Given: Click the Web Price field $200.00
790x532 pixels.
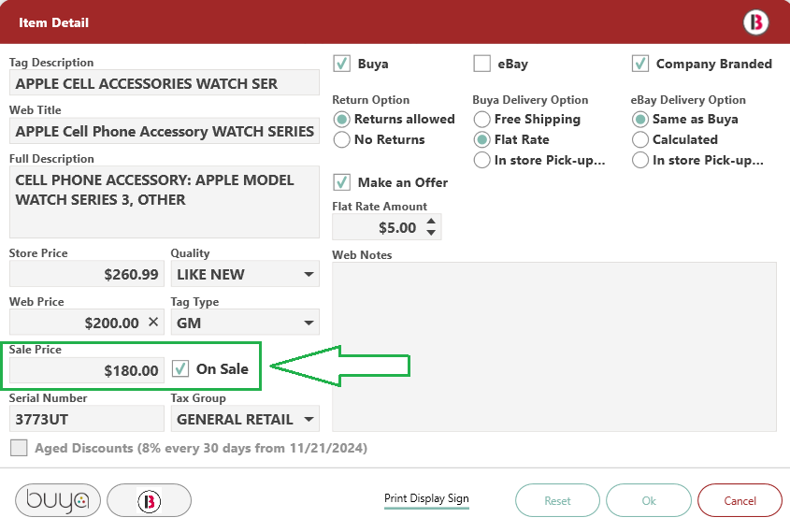Looking at the screenshot, I should click(x=87, y=323).
